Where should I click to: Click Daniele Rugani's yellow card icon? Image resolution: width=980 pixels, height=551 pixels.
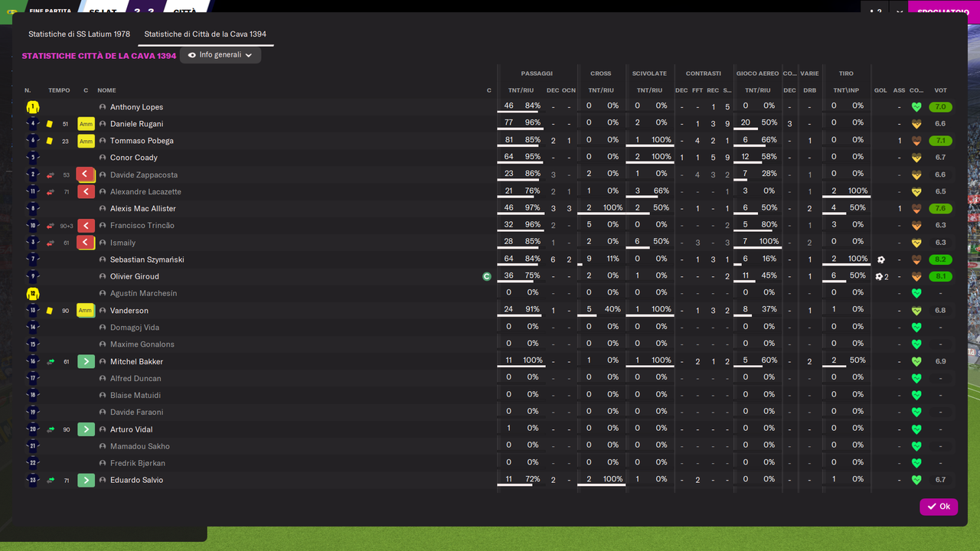pos(50,124)
